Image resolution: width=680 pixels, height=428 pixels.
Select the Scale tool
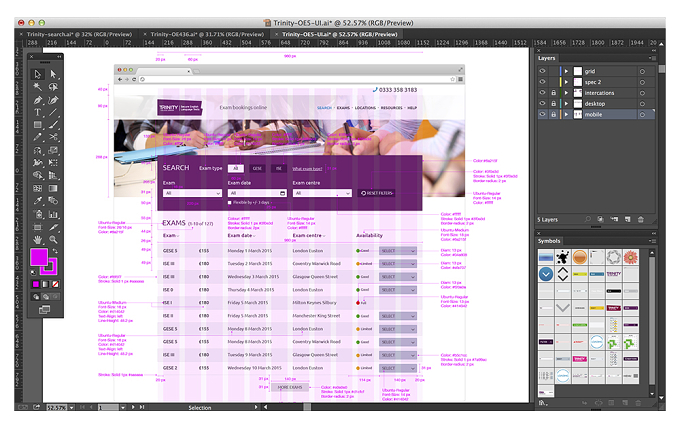point(53,150)
